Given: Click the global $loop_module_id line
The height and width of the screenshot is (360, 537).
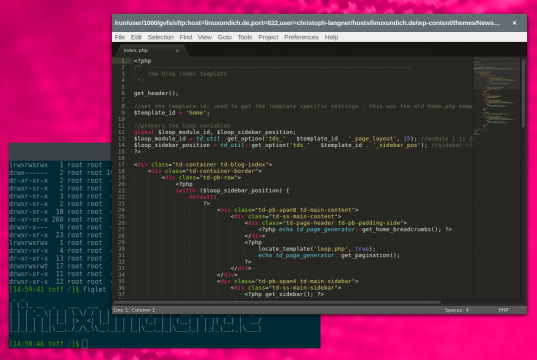Looking at the screenshot, I should point(215,132).
